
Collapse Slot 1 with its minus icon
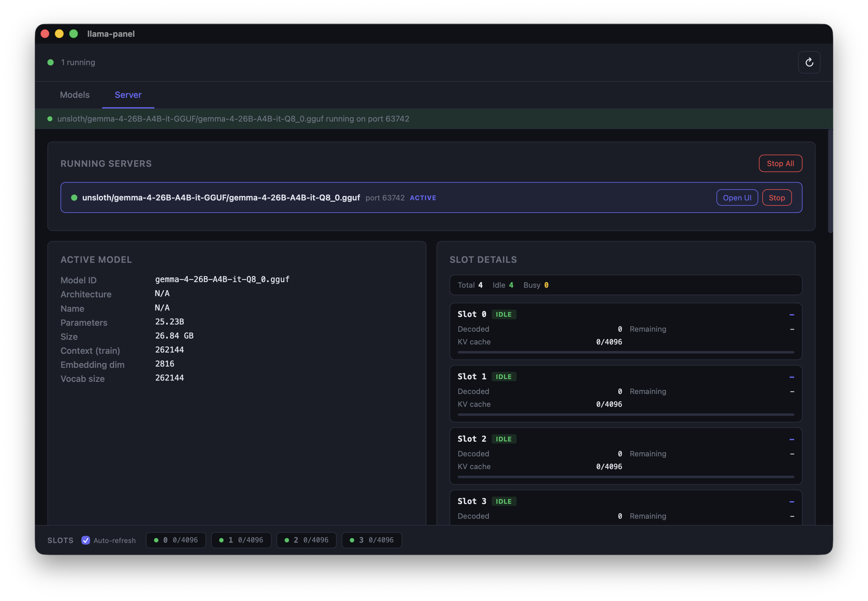pyautogui.click(x=791, y=377)
